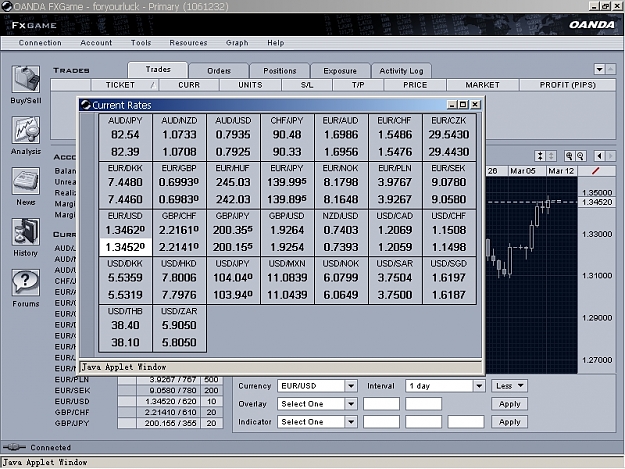Open the Less options dropdown

tap(509, 386)
